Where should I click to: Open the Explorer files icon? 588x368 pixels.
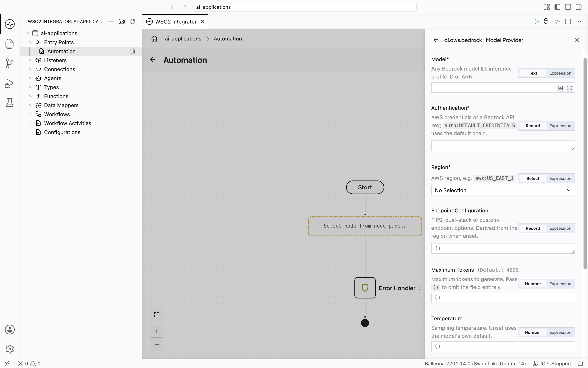click(10, 44)
